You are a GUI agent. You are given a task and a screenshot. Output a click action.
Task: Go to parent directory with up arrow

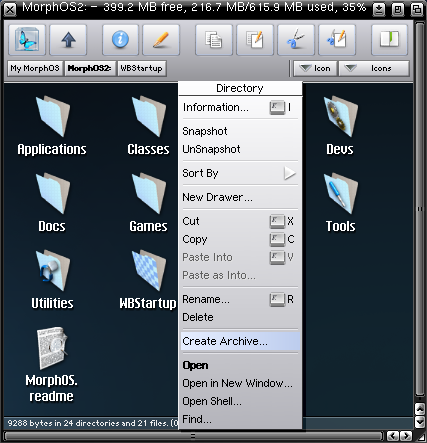(68, 40)
